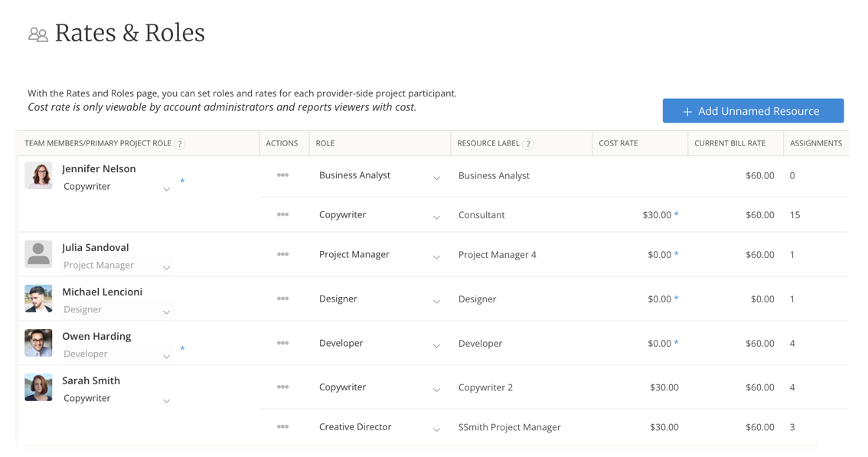Click Sarah Smith's name

91,380
